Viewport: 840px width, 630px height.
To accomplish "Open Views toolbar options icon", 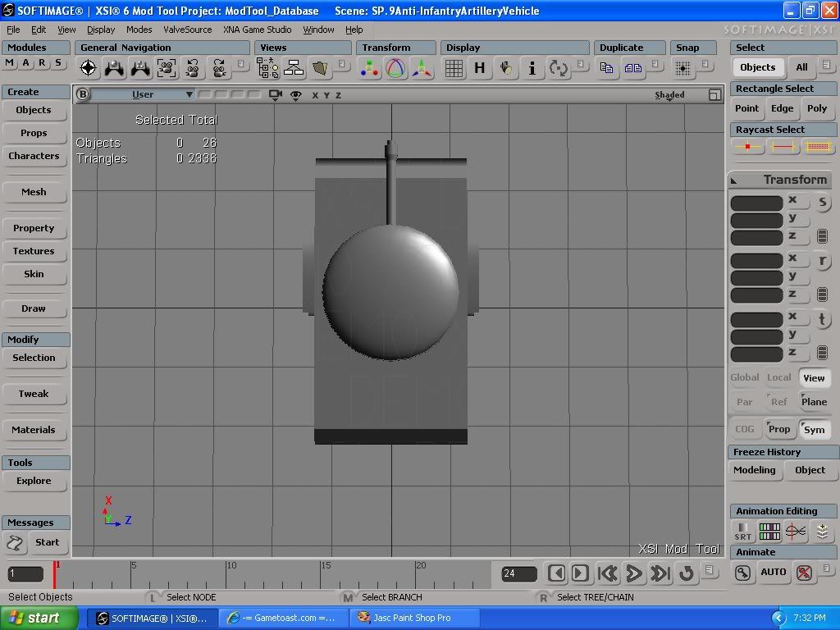I will [x=342, y=64].
